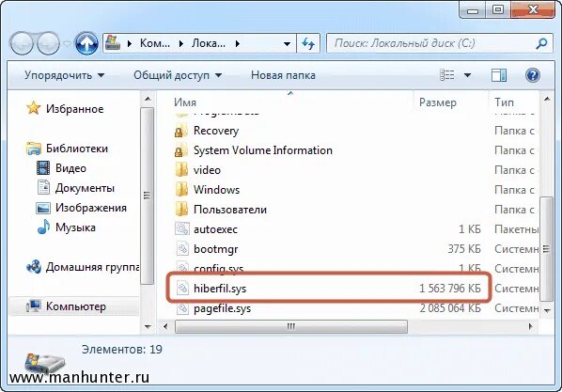
Task: Select Музыка in the navigation pane
Action: pyautogui.click(x=75, y=227)
